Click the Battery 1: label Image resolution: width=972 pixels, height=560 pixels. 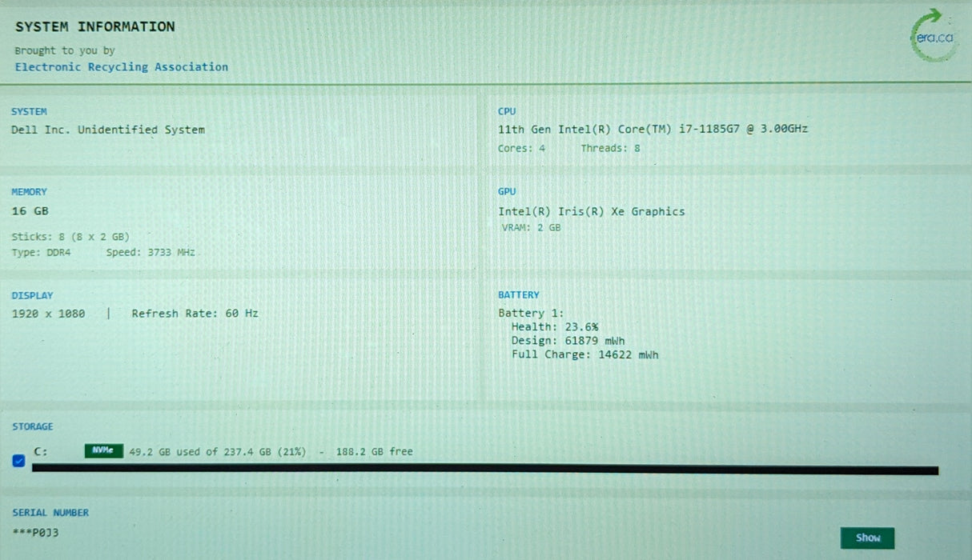pyautogui.click(x=531, y=313)
